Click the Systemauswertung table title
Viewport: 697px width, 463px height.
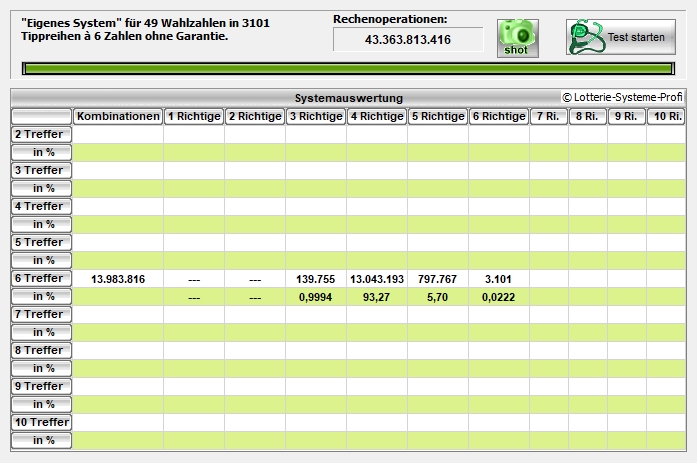(x=348, y=98)
